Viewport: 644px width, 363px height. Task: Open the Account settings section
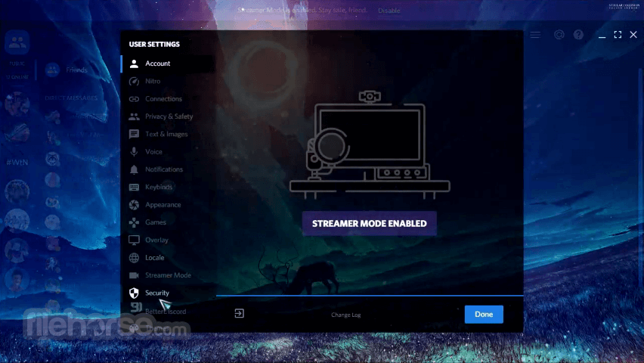click(168, 64)
